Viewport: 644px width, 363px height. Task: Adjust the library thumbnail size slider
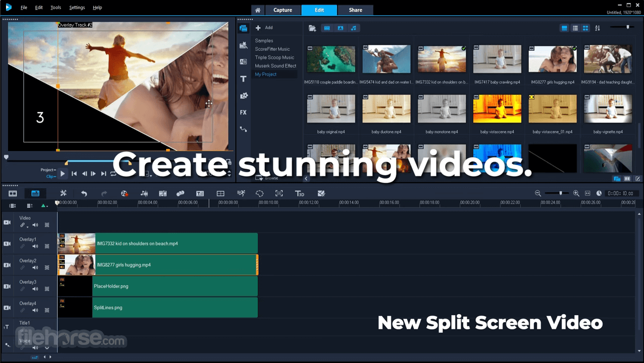(623, 27)
